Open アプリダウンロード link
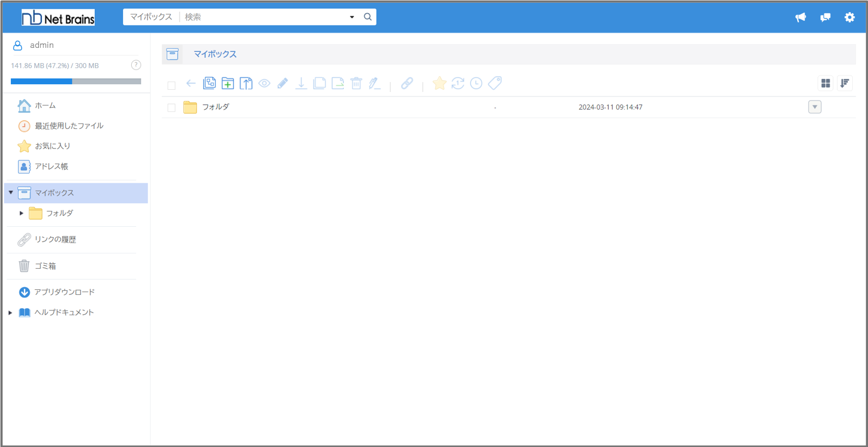868x447 pixels. 64,292
